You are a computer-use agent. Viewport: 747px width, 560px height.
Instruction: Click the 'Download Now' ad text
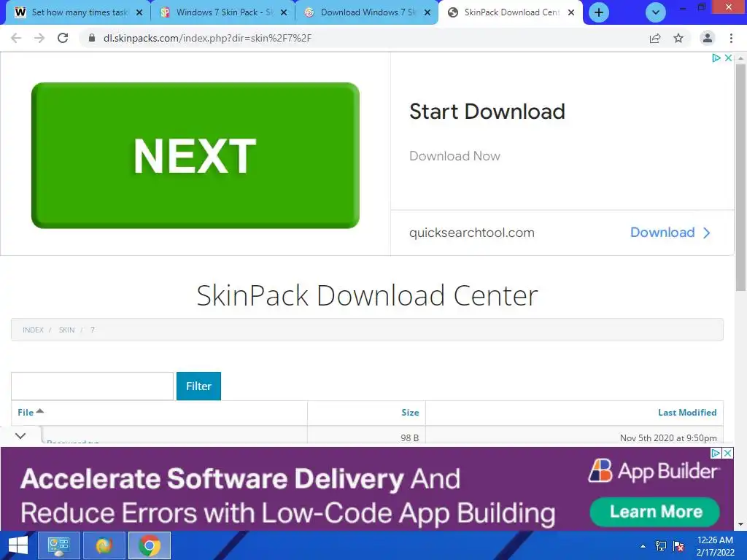coord(454,156)
